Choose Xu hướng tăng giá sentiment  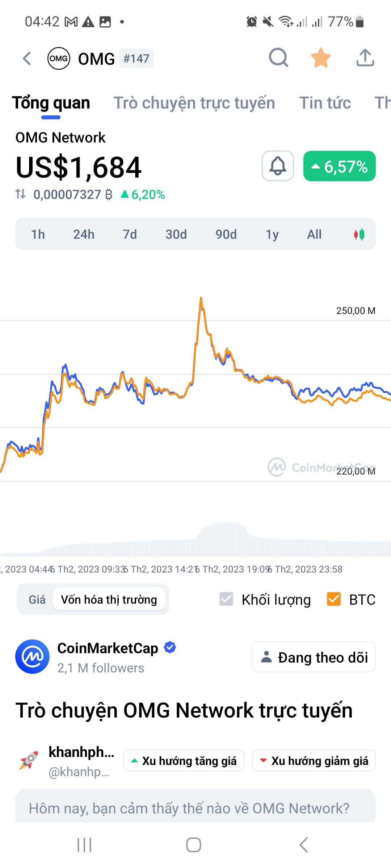click(184, 761)
